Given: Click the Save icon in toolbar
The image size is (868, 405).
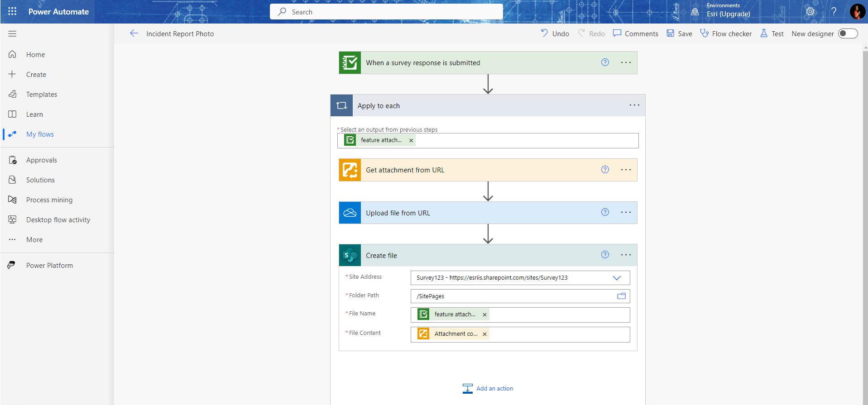Looking at the screenshot, I should (x=671, y=33).
